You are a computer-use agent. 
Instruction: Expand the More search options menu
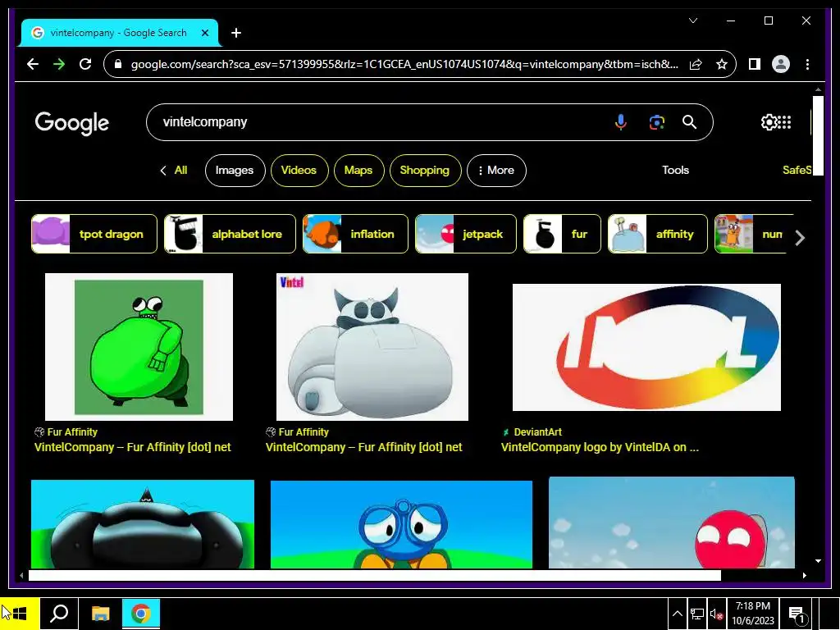(x=496, y=171)
